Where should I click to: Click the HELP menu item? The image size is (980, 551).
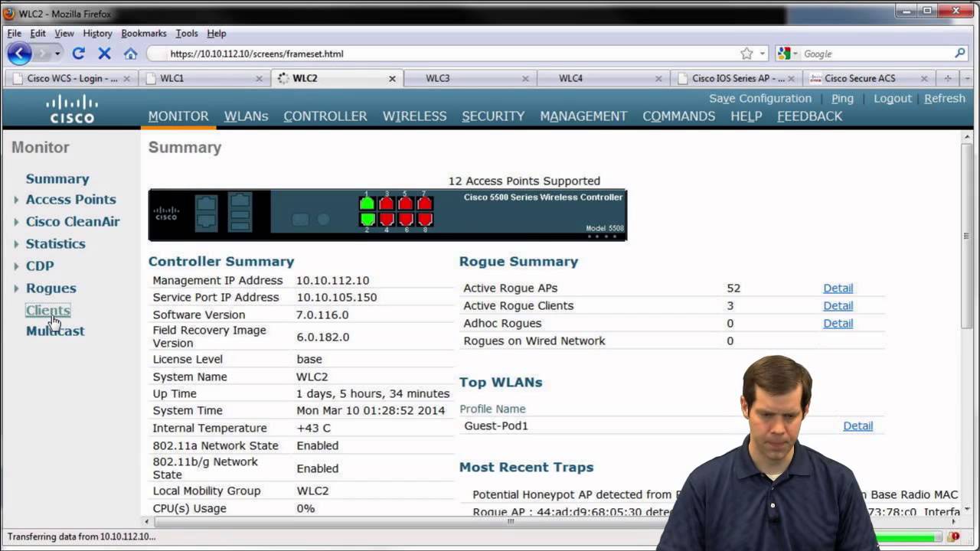(746, 116)
